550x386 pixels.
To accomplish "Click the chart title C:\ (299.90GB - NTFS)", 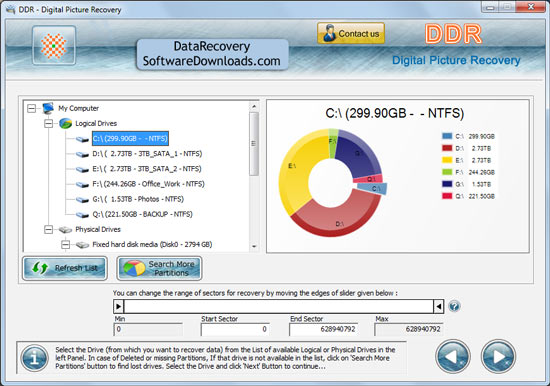I will 395,113.
